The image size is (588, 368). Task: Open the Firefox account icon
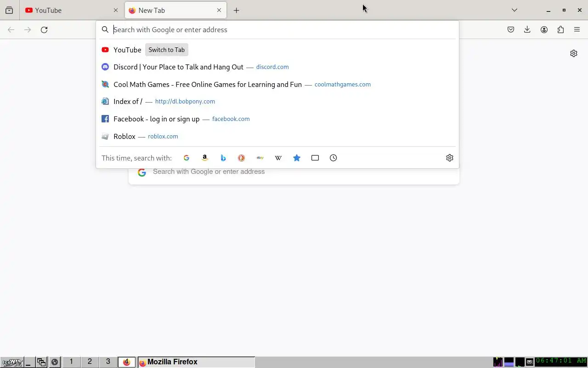[x=544, y=29]
